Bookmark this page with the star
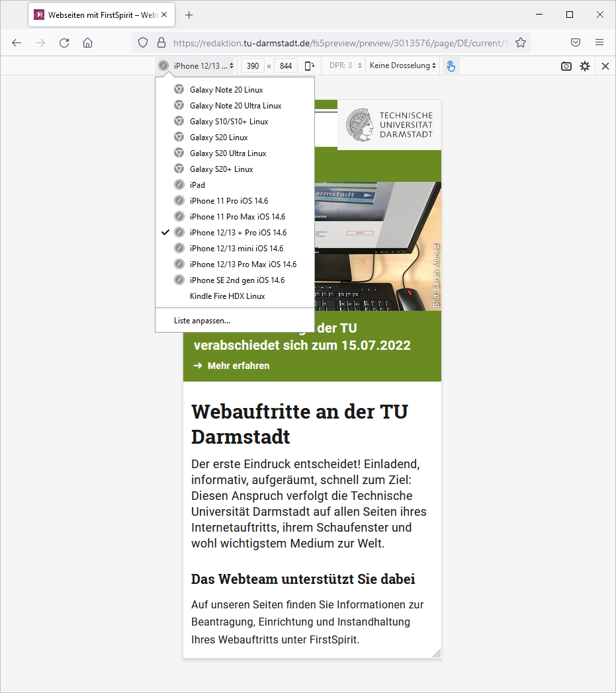Image resolution: width=616 pixels, height=693 pixels. point(521,43)
